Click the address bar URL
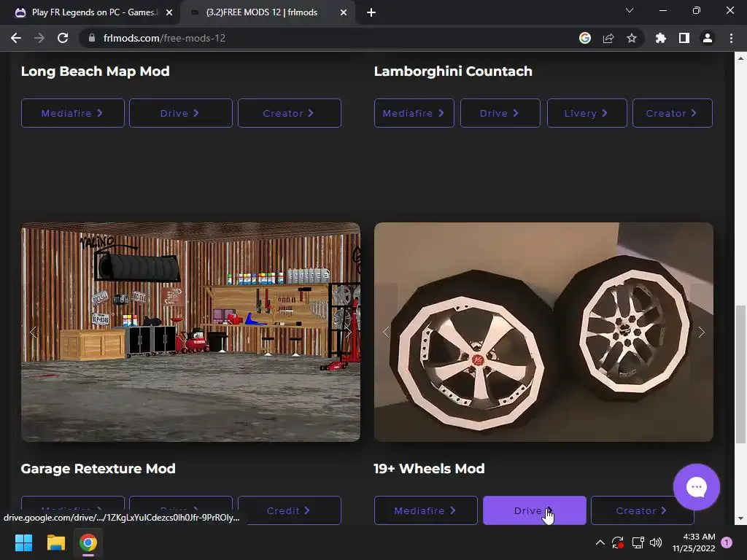This screenshot has width=747, height=560. point(164,38)
